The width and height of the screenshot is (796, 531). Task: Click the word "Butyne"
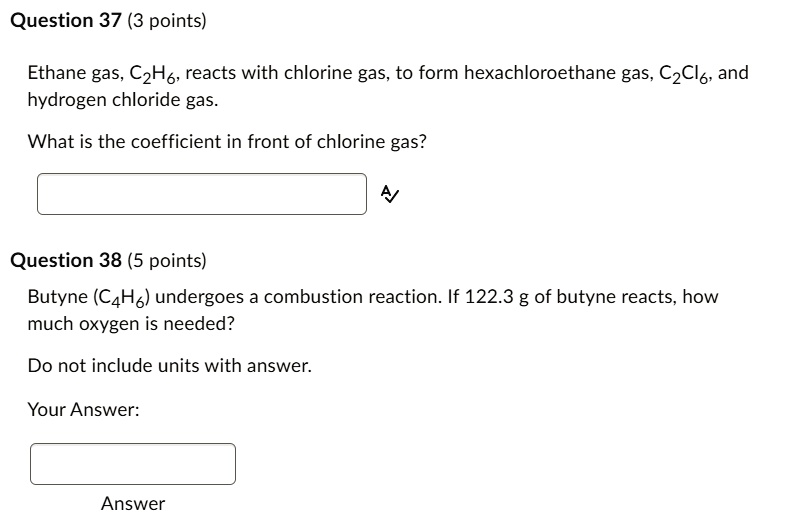(57, 297)
